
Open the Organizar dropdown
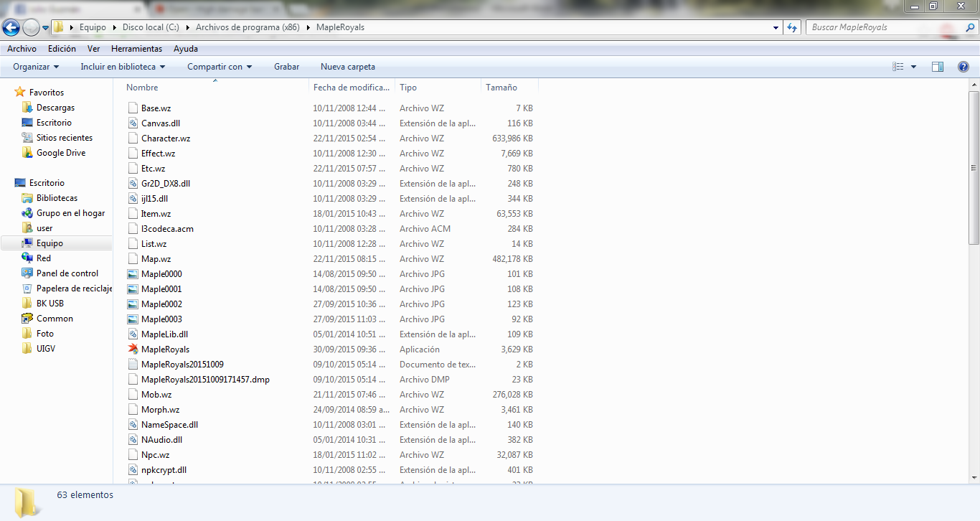[x=36, y=67]
